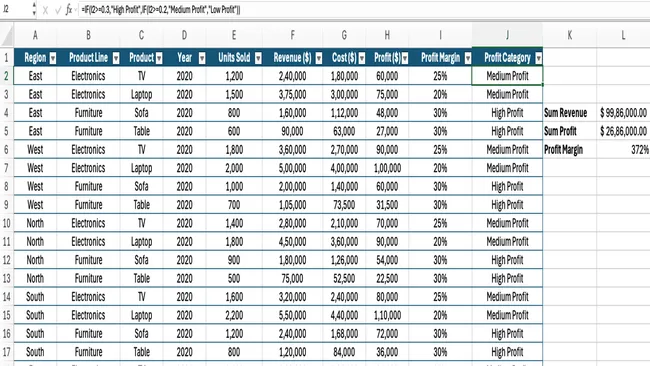Click Revenue cell 5,50,000
The width and height of the screenshot is (650, 366).
pyautogui.click(x=293, y=315)
